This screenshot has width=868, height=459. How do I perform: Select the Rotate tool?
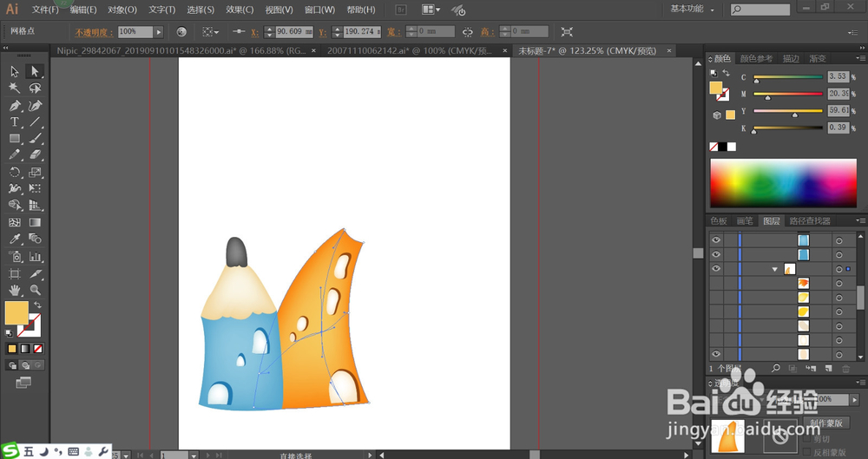point(15,172)
